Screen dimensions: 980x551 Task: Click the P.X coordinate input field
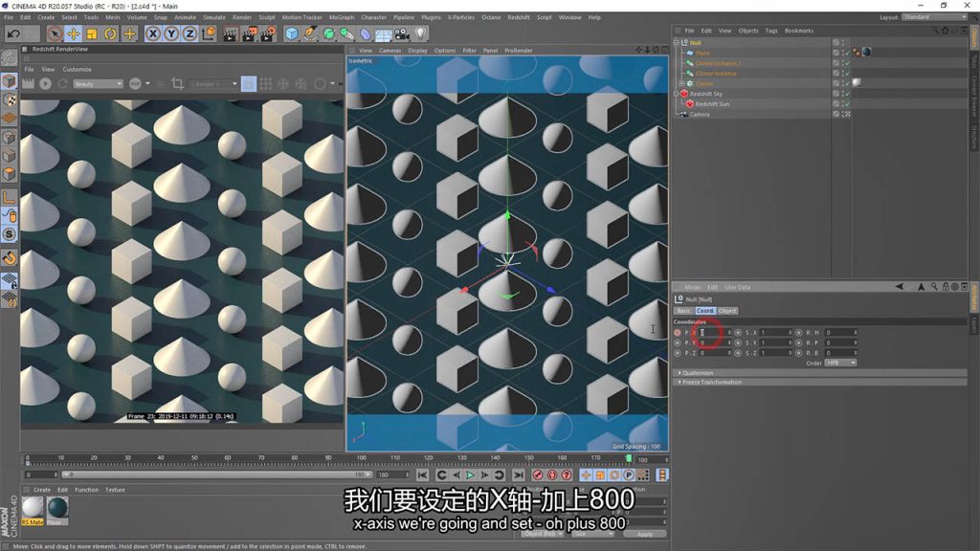click(714, 333)
